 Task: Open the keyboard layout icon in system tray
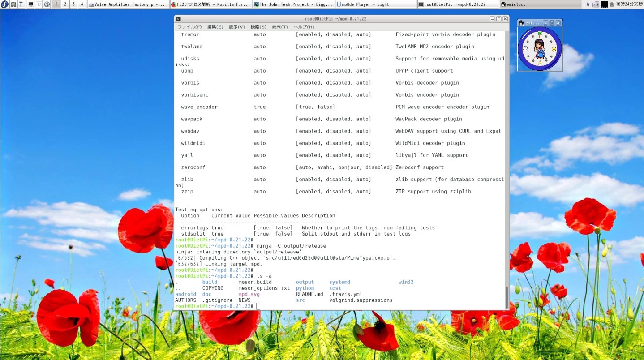[x=596, y=4]
